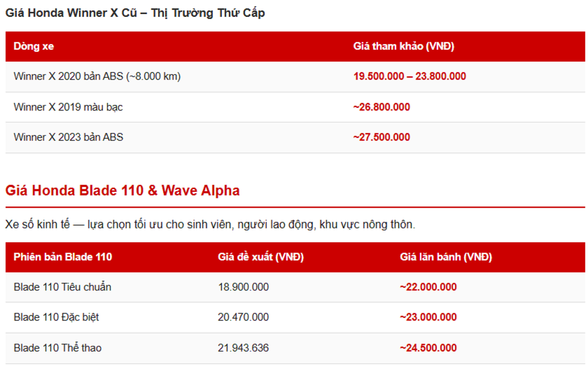Select the 'Blade 110 Tiêu chuẩn' row name
The height and width of the screenshot is (383, 588).
[62, 287]
